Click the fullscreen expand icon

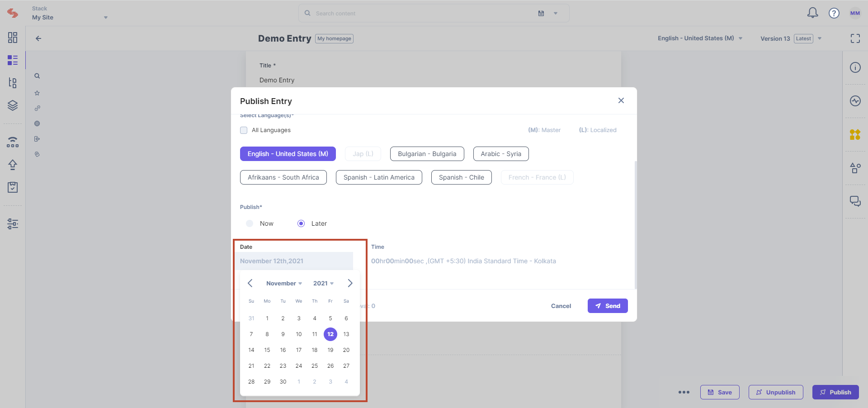click(855, 38)
